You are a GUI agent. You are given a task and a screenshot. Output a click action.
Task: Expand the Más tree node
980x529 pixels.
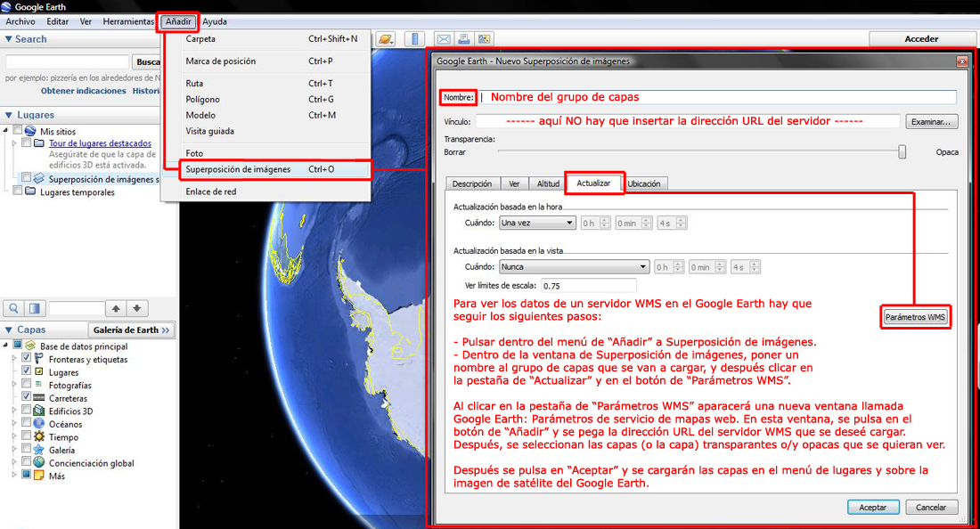(x=13, y=476)
